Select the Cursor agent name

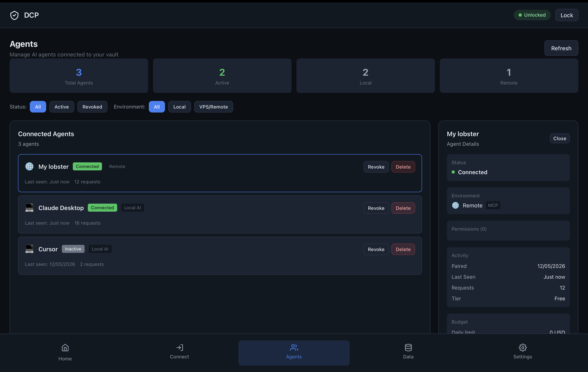[48, 249]
